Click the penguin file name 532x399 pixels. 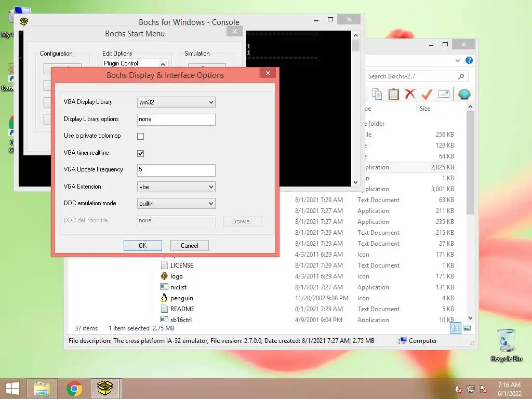pos(181,298)
